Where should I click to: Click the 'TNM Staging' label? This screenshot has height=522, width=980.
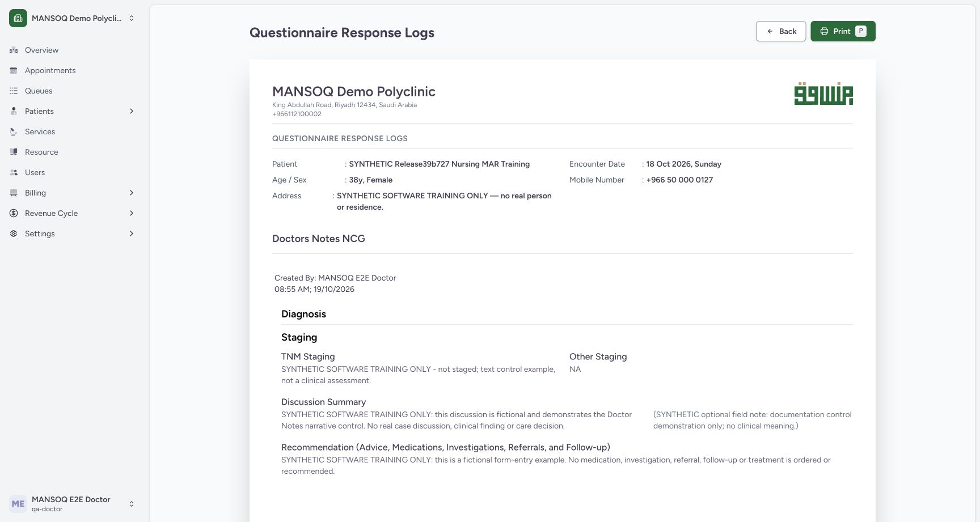click(x=308, y=357)
